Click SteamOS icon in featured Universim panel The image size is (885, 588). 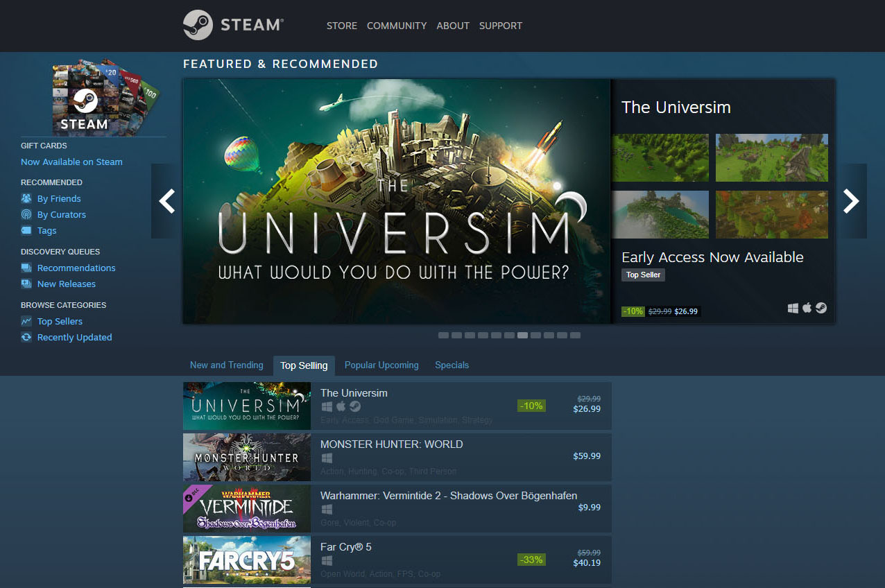821,308
